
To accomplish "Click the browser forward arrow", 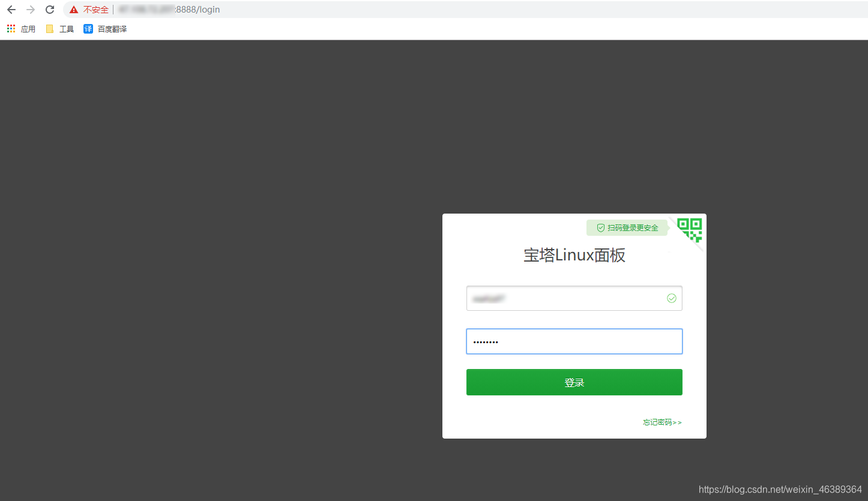I will tap(31, 10).
